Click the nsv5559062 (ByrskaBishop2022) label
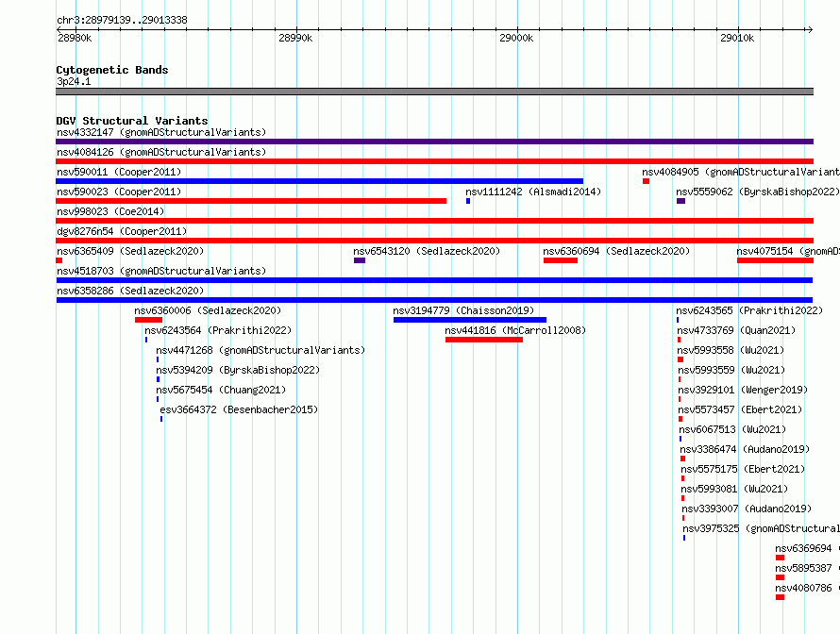The height and width of the screenshot is (634, 840). pos(758,192)
